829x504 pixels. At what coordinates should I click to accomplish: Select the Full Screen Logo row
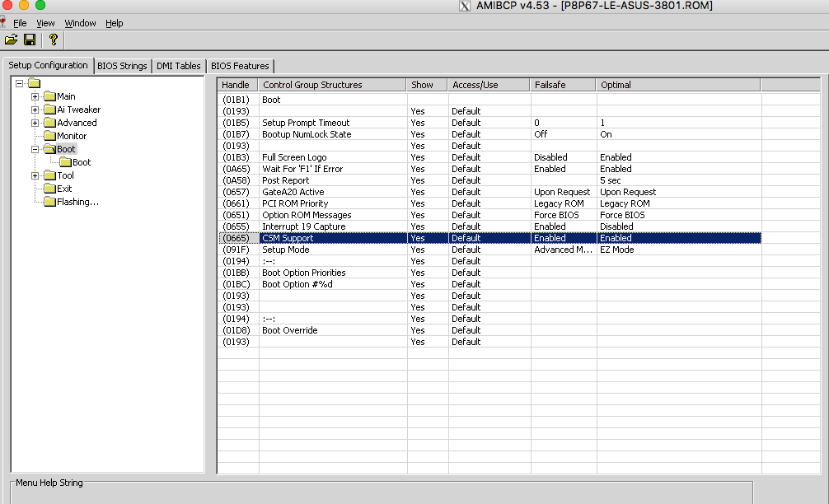click(x=294, y=157)
